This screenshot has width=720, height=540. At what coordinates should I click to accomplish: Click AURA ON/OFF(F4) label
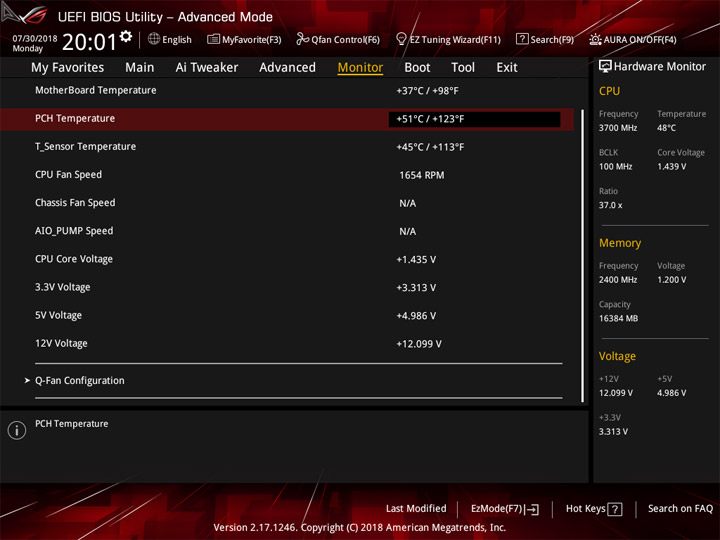[640, 40]
